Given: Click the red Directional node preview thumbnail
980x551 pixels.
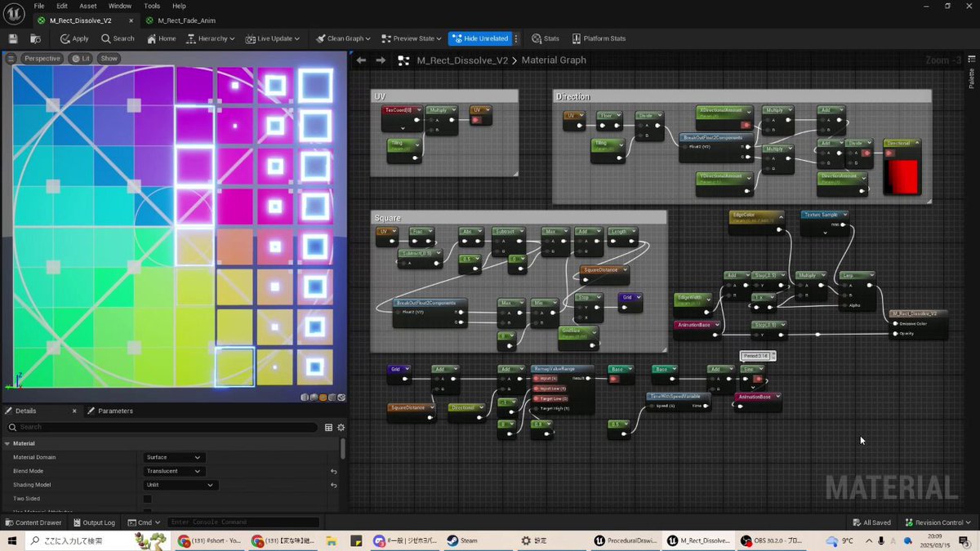Looking at the screenshot, I should pos(902,176).
